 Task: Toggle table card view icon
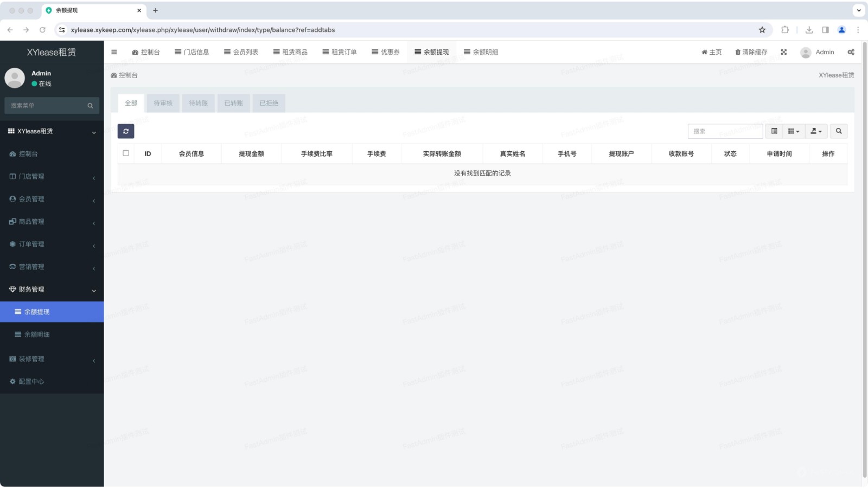coord(774,131)
